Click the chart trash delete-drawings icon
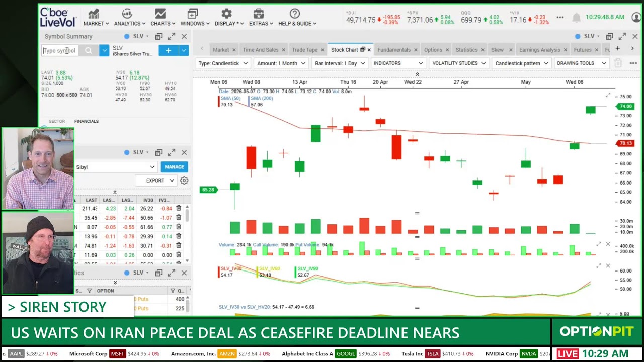 [x=618, y=63]
